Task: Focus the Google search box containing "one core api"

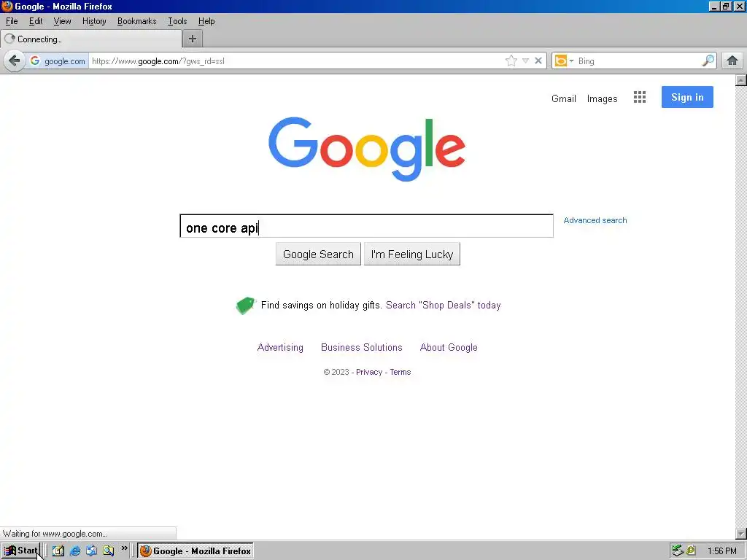Action: (366, 226)
